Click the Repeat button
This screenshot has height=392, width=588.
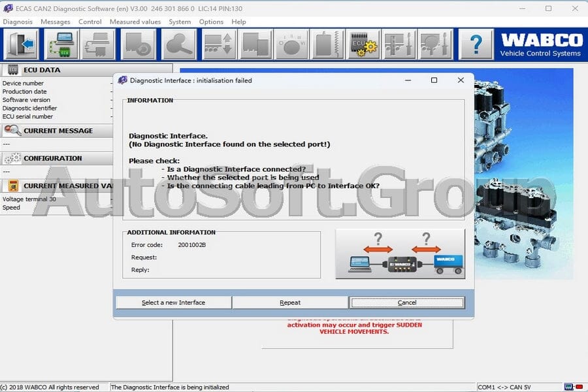pos(290,302)
